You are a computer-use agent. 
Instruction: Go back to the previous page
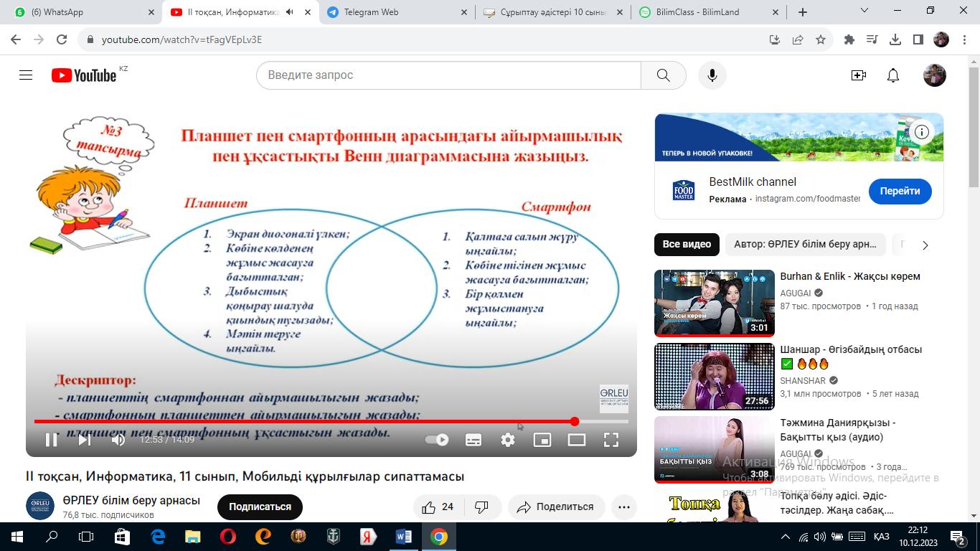pyautogui.click(x=16, y=40)
